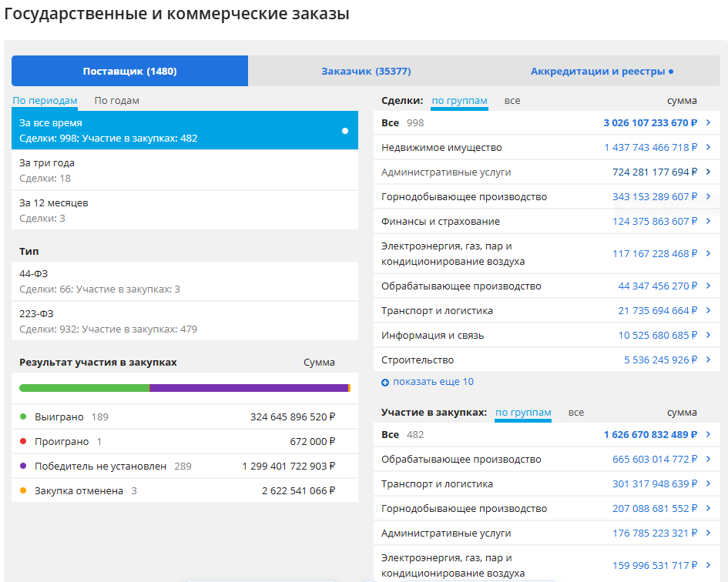Image resolution: width=728 pixels, height=582 pixels.
Task: Click the arrow icon on "Недвижимое имущество" row
Action: pyautogui.click(x=709, y=147)
